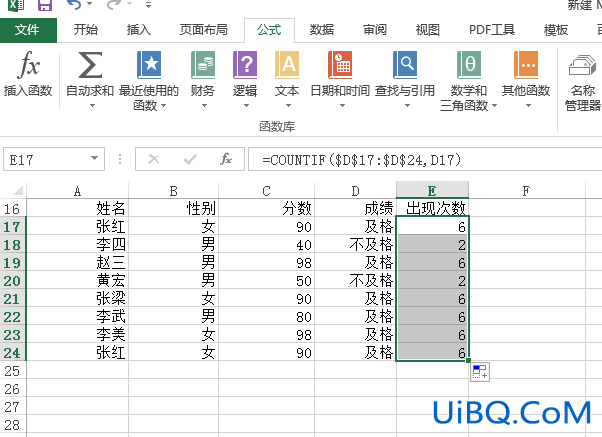Switch to the 审阅 (Review) tab
This screenshot has width=602, height=437.
click(x=375, y=30)
